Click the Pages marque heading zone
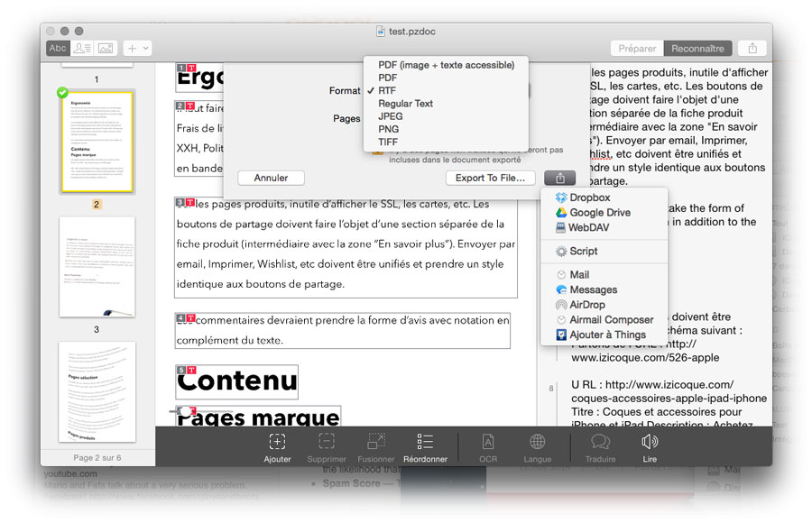The width and height of the screenshot is (812, 523). click(x=258, y=417)
